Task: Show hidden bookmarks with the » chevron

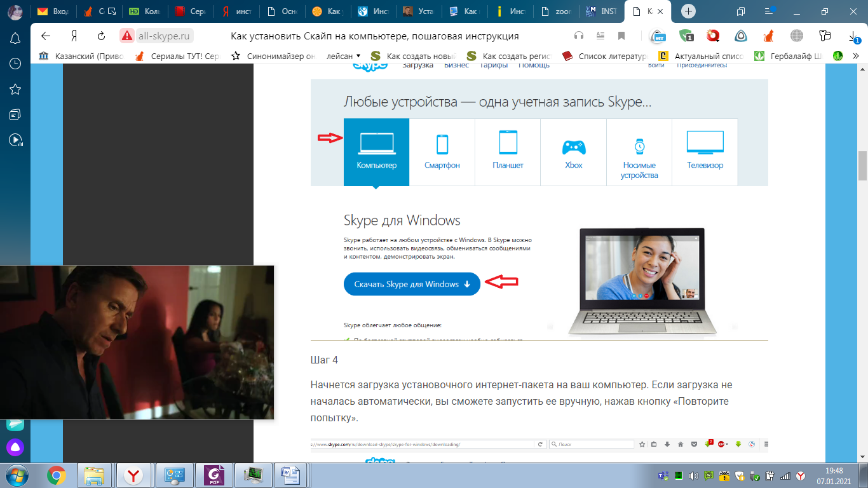Action: pos(855,56)
